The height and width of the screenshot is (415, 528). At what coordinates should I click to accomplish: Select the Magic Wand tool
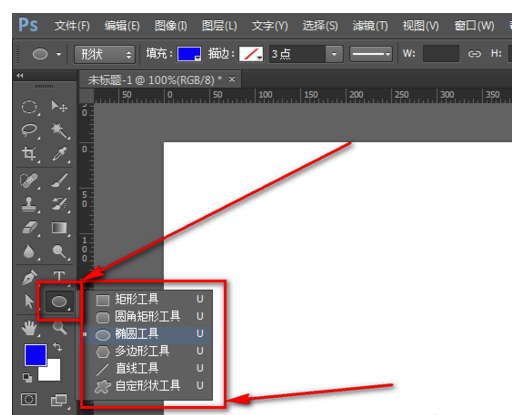point(60,131)
